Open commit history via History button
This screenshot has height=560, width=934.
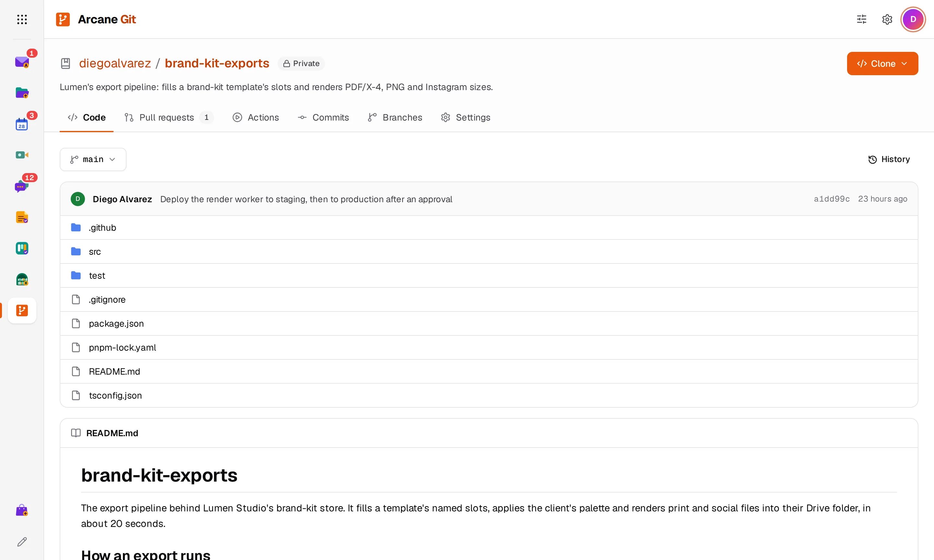pos(889,159)
